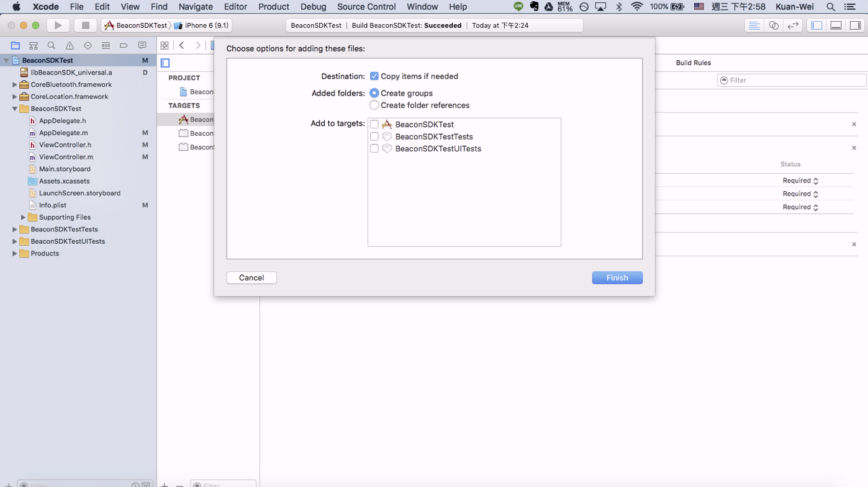Check the BeaconSDKTestUITests target

pos(374,149)
